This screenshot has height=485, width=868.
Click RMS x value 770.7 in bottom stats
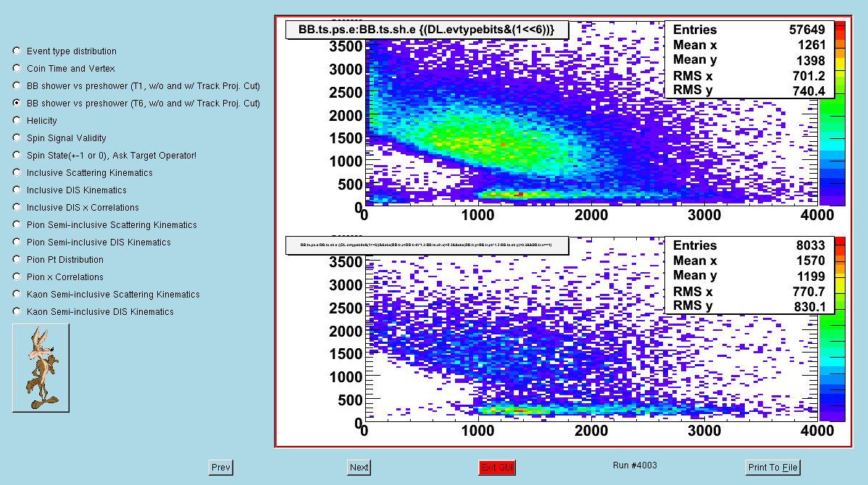(809, 292)
